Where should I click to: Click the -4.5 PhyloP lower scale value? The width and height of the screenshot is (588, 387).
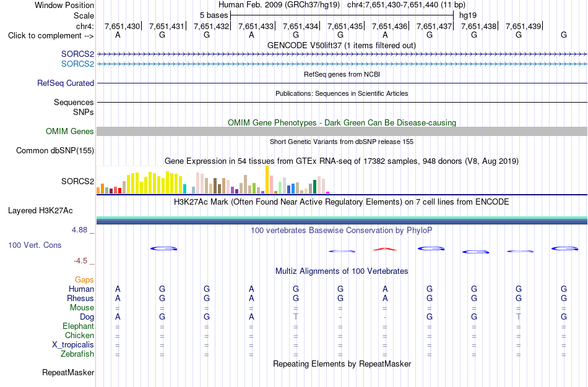80,261
